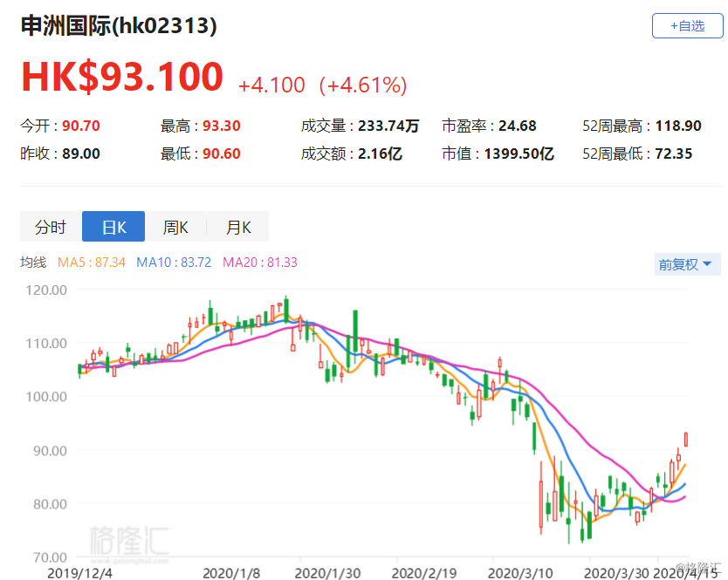The width and height of the screenshot is (728, 580).
Task: Expand the 前复权 adjustment dropdown
Action: click(687, 264)
